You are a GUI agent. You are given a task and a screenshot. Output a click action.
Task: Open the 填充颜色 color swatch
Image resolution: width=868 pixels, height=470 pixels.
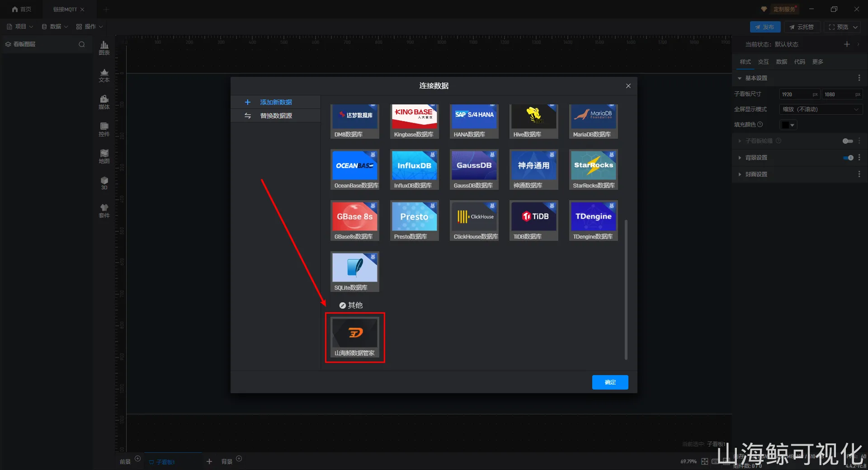pyautogui.click(x=788, y=125)
